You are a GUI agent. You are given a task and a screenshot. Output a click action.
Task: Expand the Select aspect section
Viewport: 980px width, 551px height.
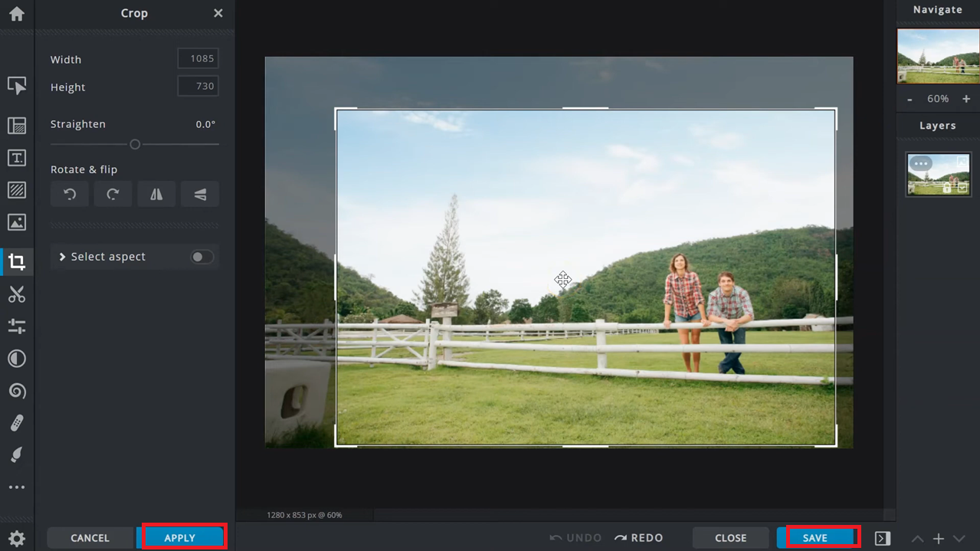click(61, 256)
